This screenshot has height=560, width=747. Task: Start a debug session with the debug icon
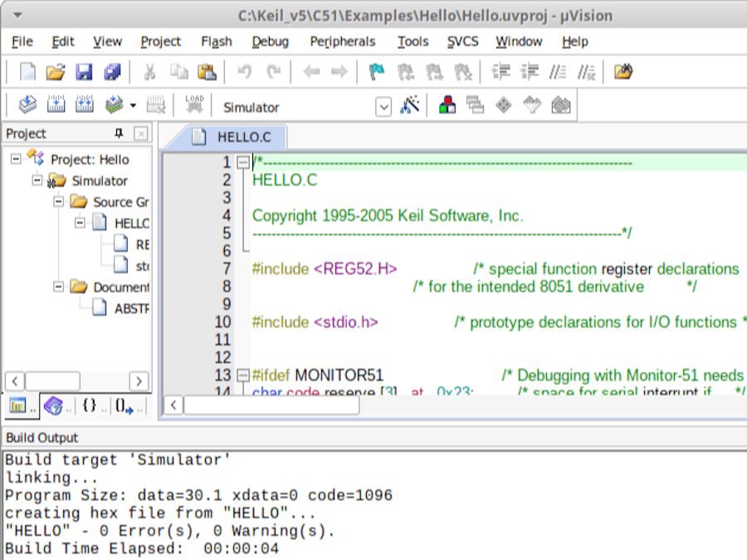click(x=448, y=105)
